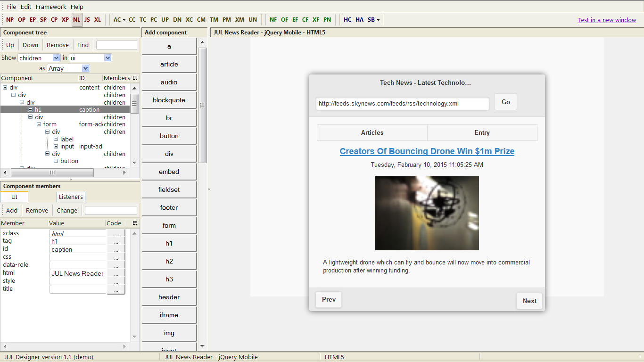Click the Find button in the component tree

pos(83,45)
